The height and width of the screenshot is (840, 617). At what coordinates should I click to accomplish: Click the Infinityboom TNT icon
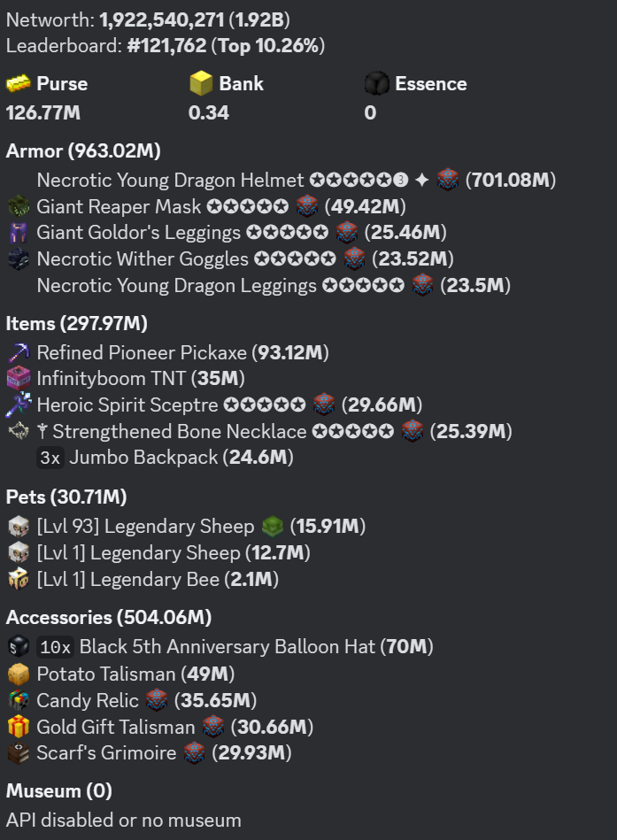(19, 379)
